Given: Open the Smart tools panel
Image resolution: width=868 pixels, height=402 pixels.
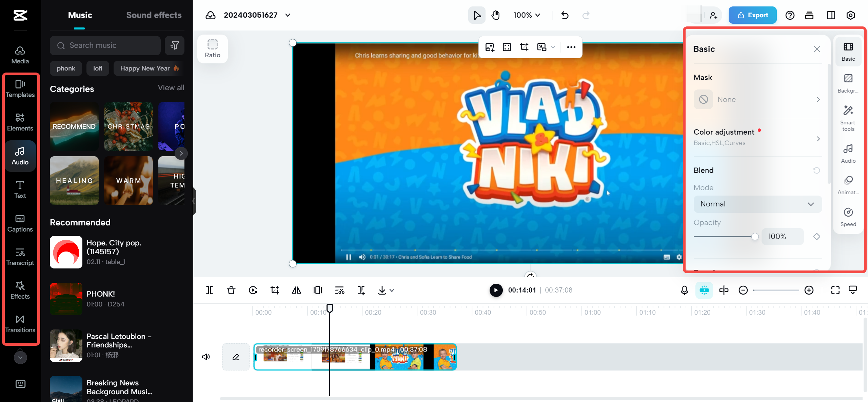Looking at the screenshot, I should tap(848, 117).
